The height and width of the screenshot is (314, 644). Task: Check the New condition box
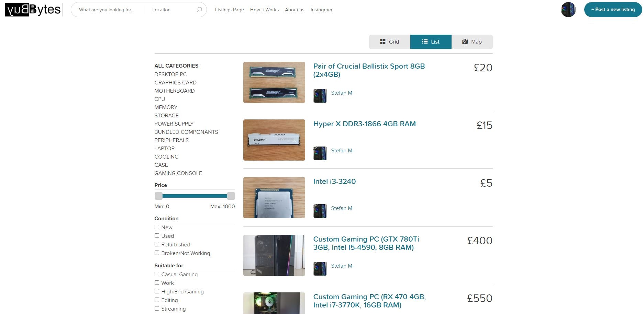pos(157,227)
